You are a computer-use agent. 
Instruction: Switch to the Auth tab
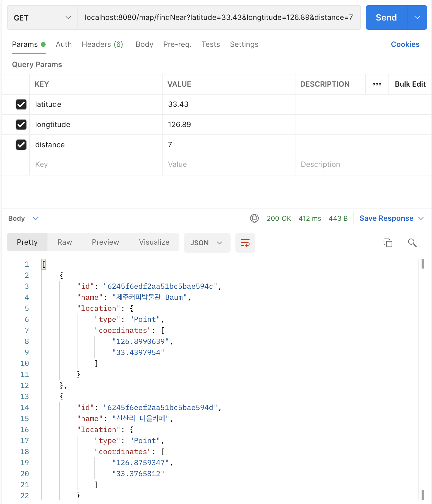[x=64, y=44]
